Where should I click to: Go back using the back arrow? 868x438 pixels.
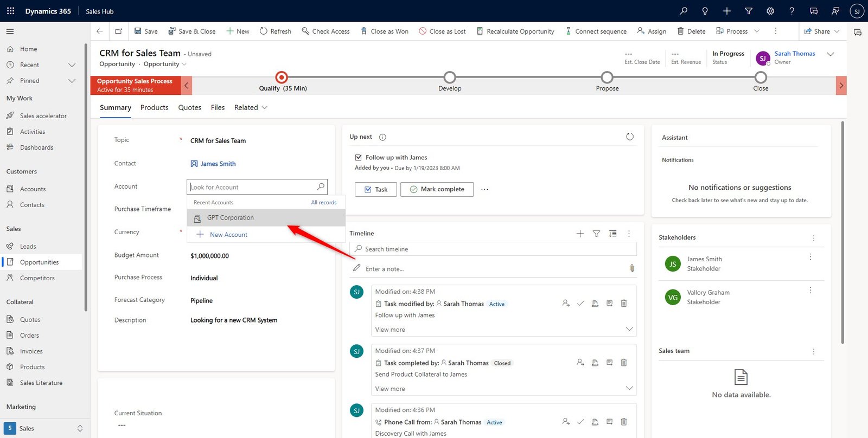tap(100, 31)
